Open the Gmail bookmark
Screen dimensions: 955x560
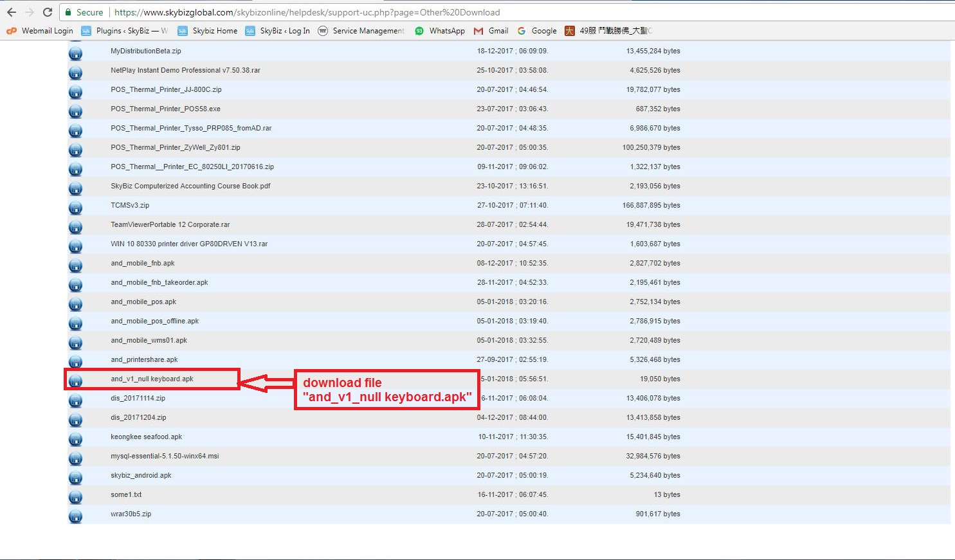point(491,31)
